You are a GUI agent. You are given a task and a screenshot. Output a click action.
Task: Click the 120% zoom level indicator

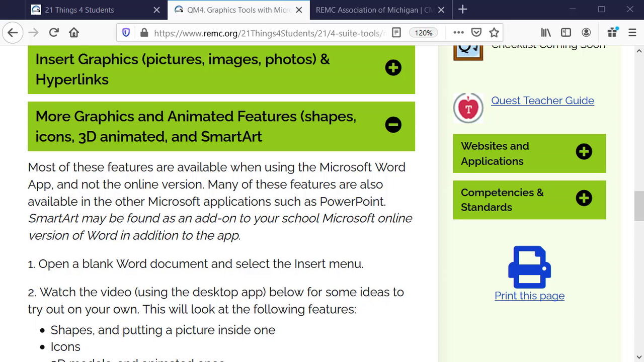[423, 33]
